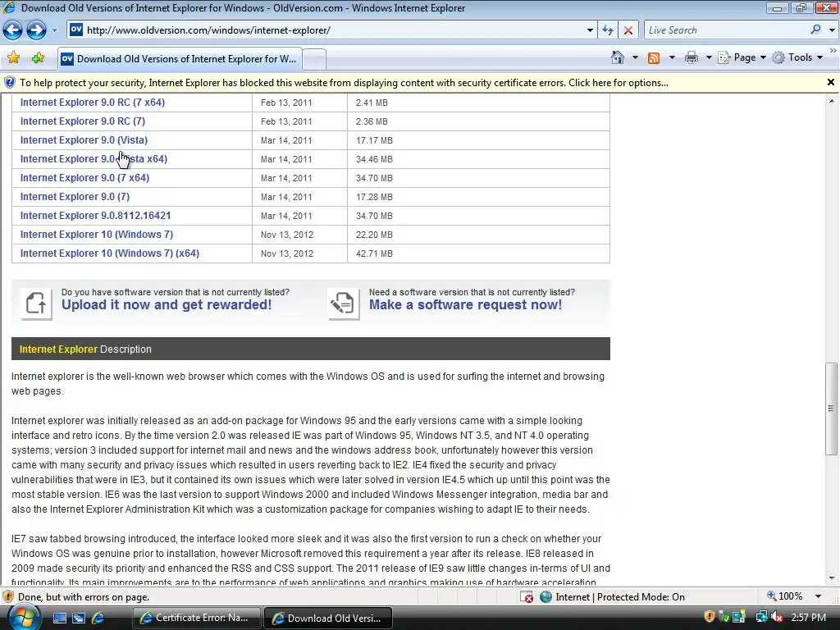
Task: Open the Print options dropdown arrow
Action: click(x=709, y=58)
